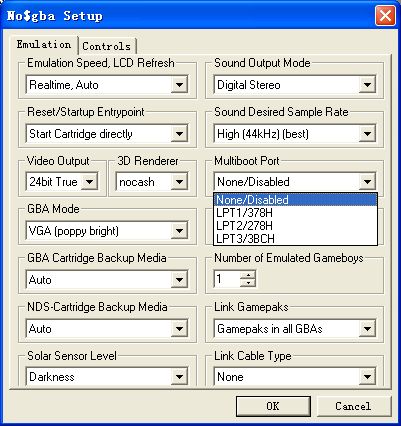Click the Cancel button

(x=353, y=406)
